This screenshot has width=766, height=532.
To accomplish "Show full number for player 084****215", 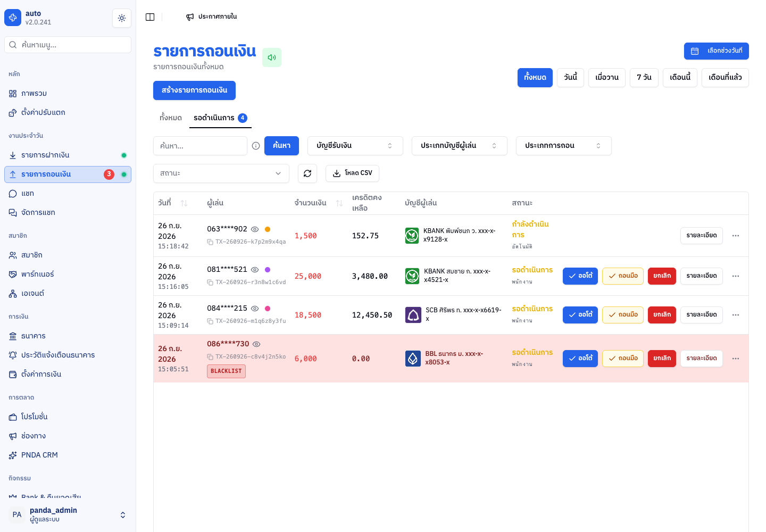I will coord(255,309).
